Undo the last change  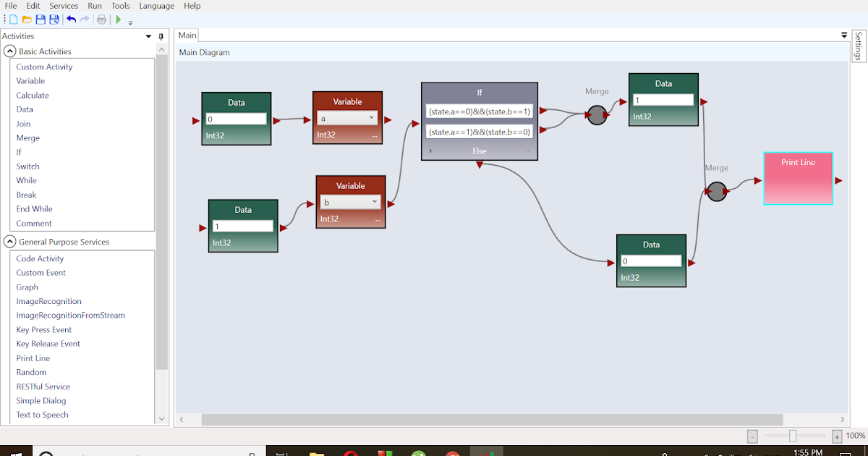point(71,20)
